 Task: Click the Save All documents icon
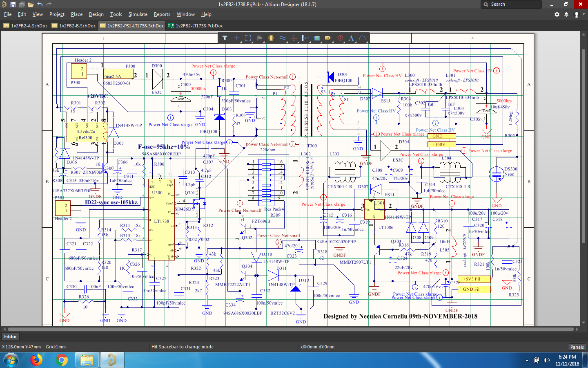22,4
